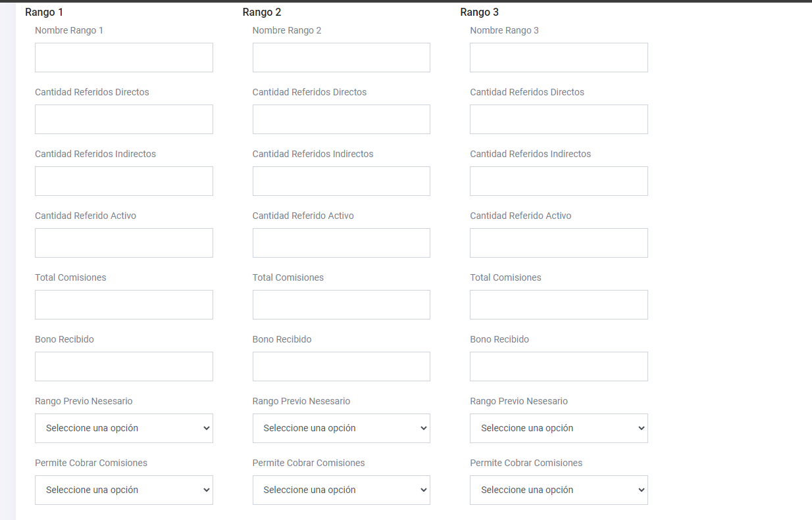
Task: Click the Nombre Rango 1 input field
Action: [x=124, y=58]
